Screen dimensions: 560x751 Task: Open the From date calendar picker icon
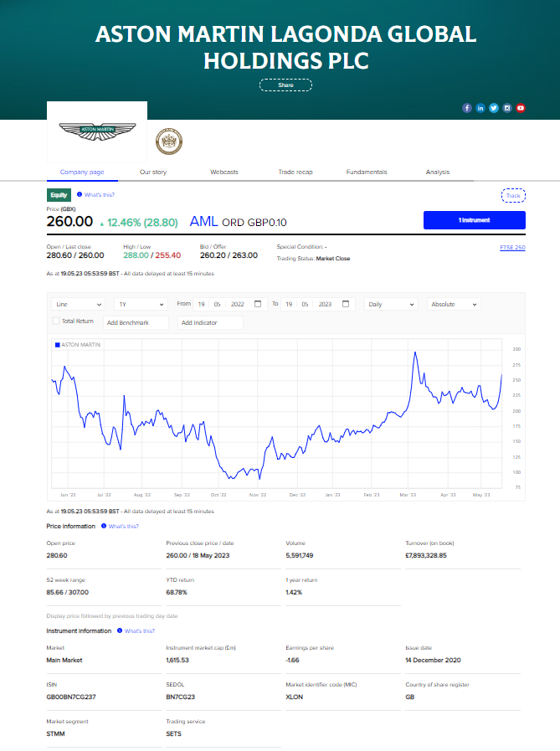click(x=258, y=304)
